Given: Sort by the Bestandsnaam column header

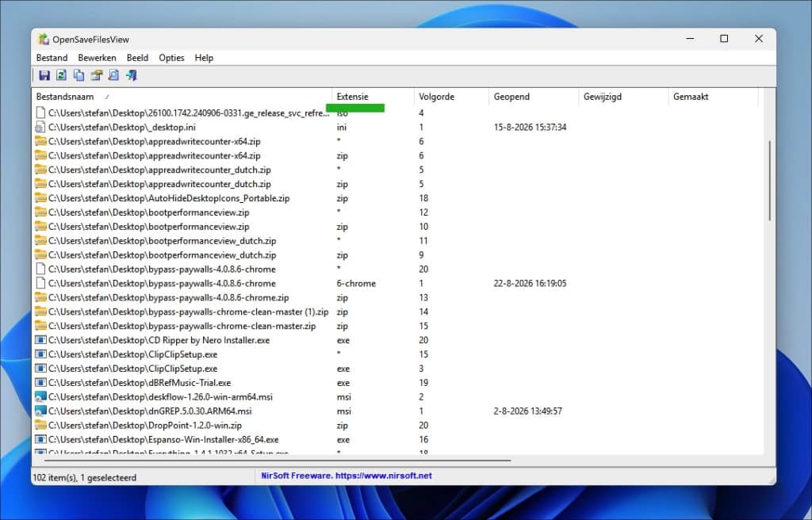Looking at the screenshot, I should point(182,97).
